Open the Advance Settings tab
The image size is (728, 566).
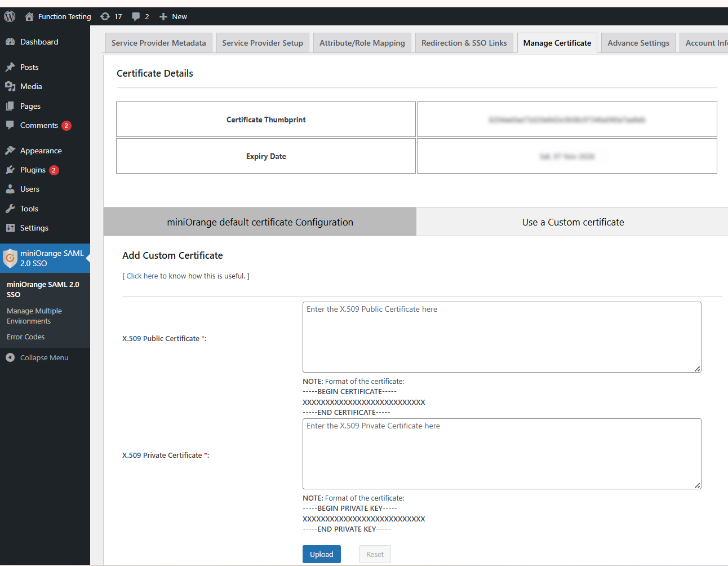[x=638, y=43]
